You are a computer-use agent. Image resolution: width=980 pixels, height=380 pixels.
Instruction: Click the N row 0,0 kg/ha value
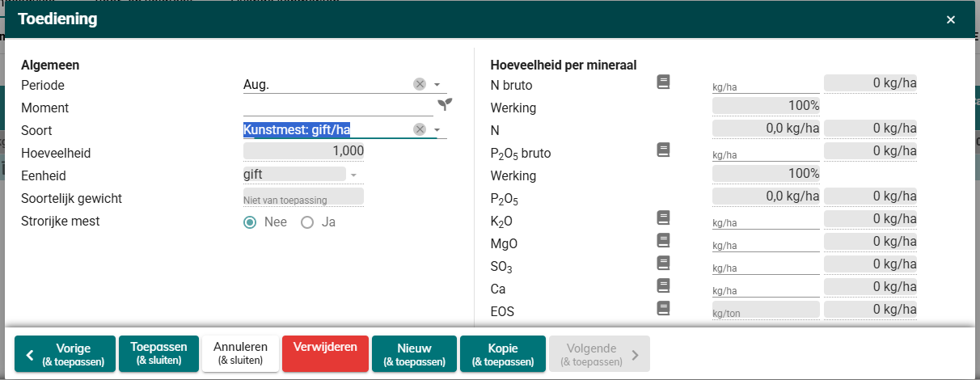tap(766, 129)
